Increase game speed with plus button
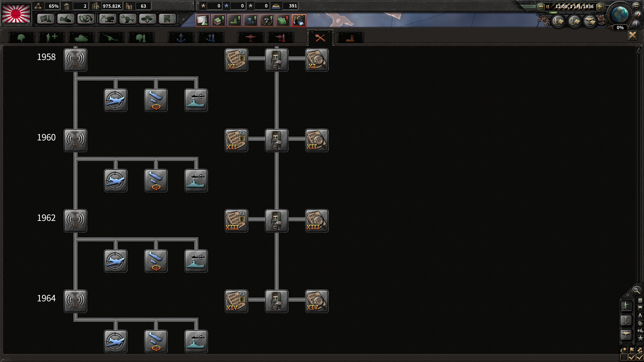 pyautogui.click(x=600, y=6)
